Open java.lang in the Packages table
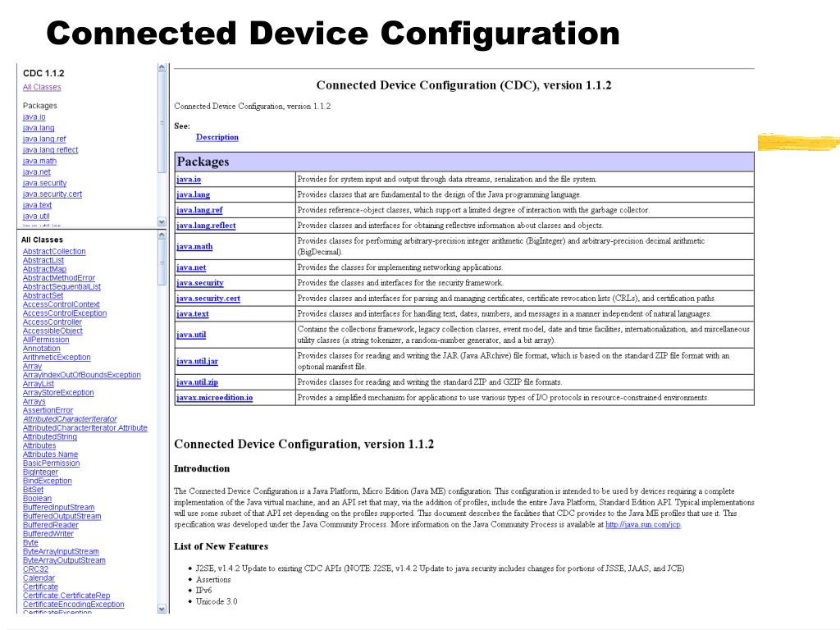 [193, 194]
